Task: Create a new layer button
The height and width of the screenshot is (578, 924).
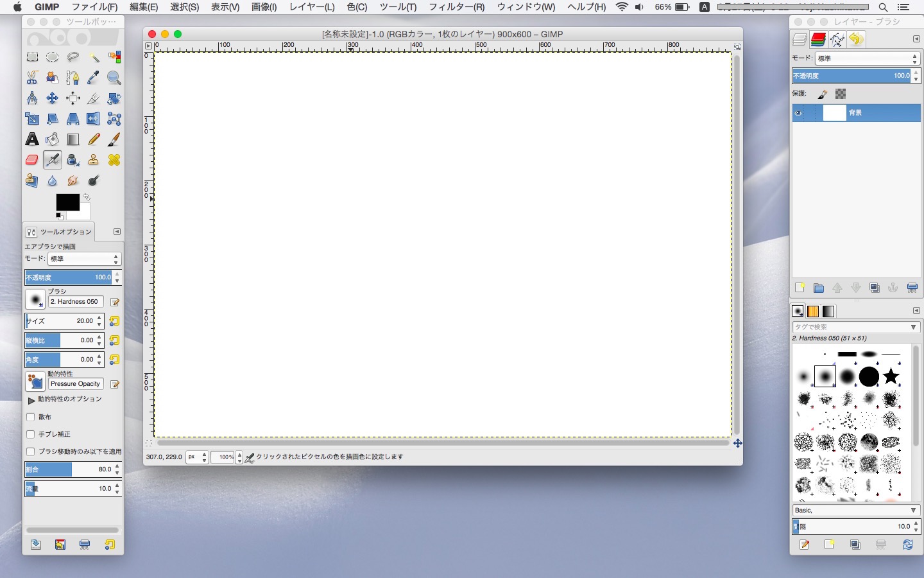Action: click(800, 288)
